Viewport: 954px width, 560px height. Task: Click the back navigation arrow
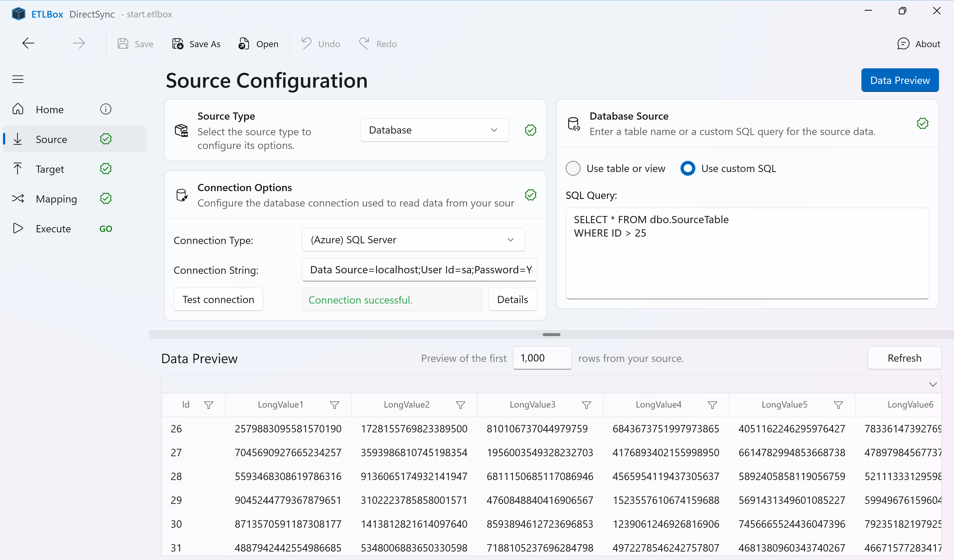tap(28, 43)
